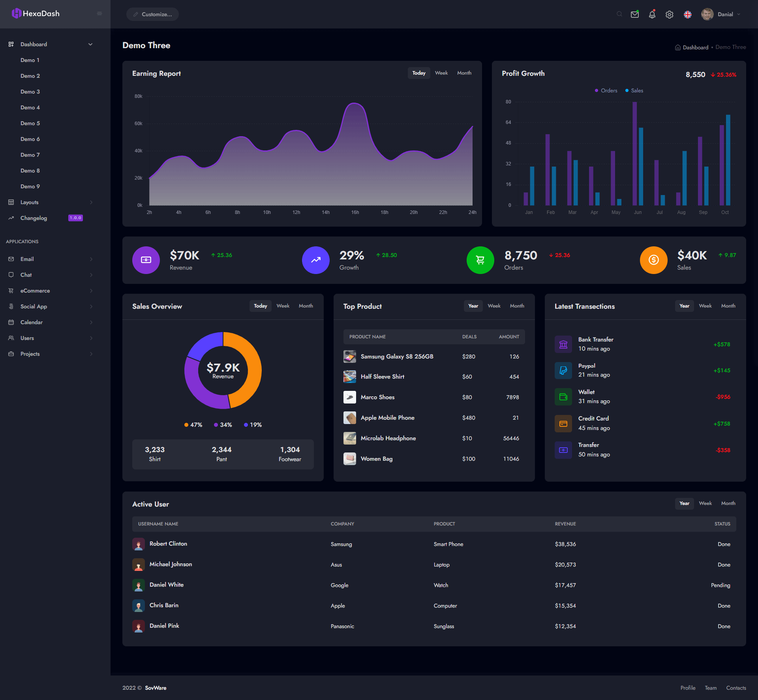Viewport: 758px width, 700px height.
Task: Open the settings gear icon
Action: pos(670,15)
